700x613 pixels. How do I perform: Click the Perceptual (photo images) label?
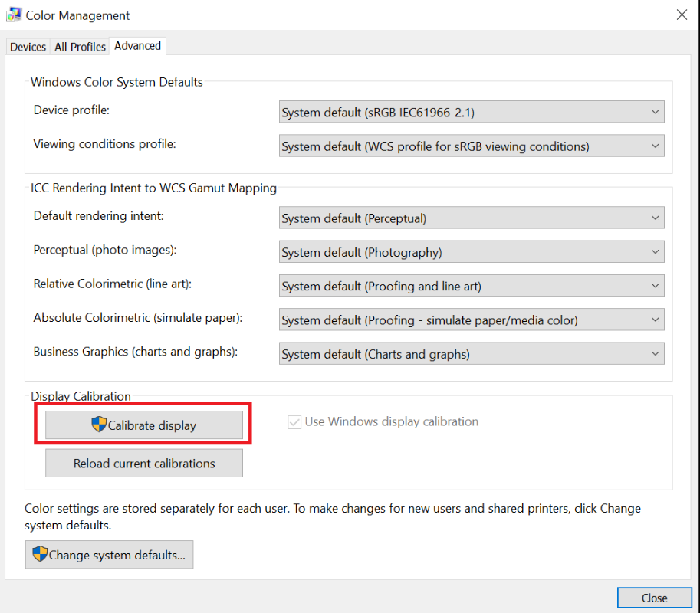(x=105, y=250)
